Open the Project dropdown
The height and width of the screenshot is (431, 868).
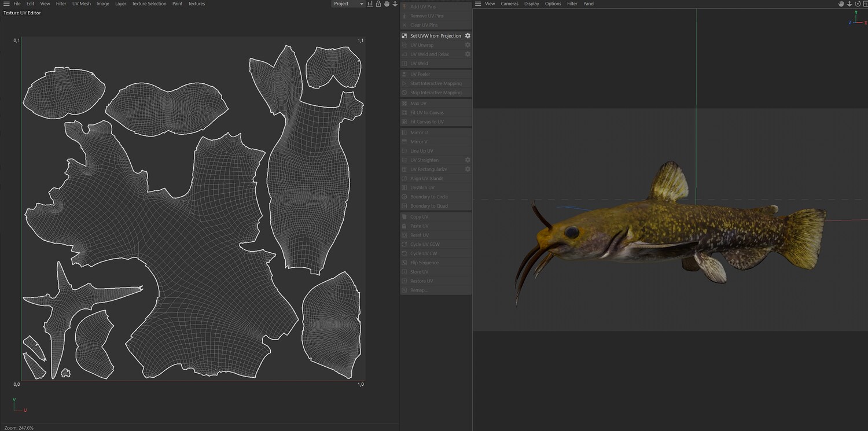[x=348, y=4]
